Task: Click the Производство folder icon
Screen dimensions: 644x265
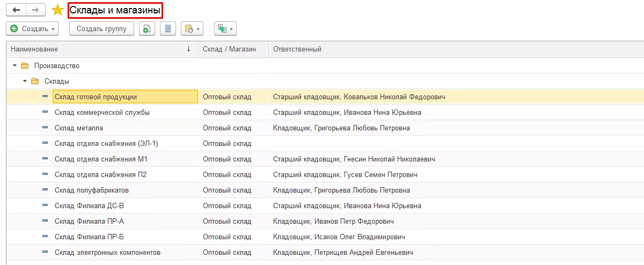Action: point(25,66)
